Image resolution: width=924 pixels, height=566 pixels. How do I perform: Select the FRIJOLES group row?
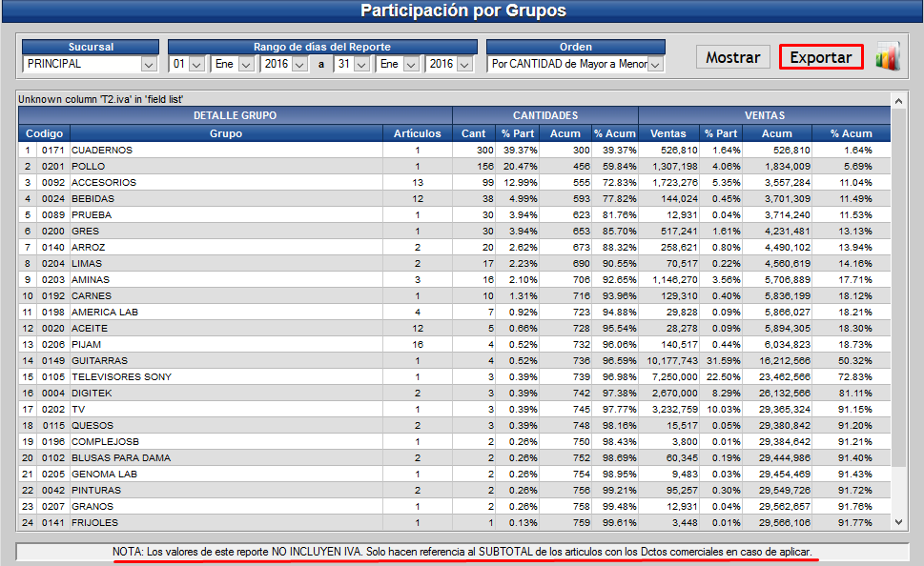point(454,522)
